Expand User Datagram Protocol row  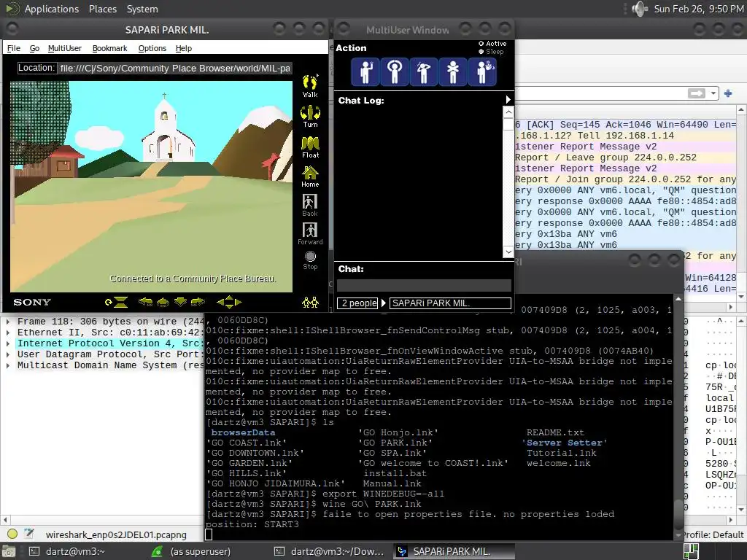click(7, 354)
